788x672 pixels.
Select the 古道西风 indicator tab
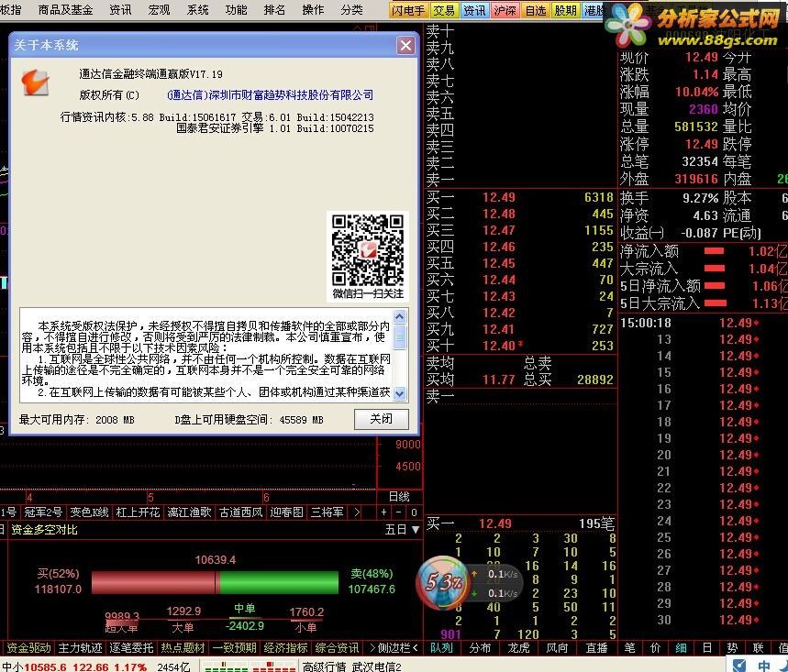(x=240, y=512)
